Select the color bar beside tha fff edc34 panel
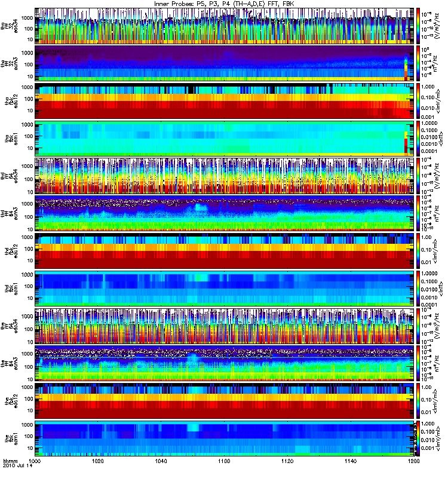448x478 pixels. (418, 26)
